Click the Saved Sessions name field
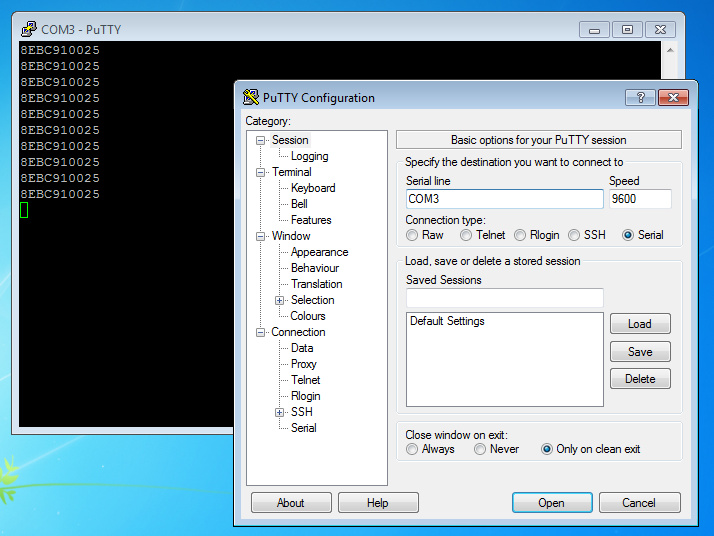714x536 pixels. (x=505, y=298)
